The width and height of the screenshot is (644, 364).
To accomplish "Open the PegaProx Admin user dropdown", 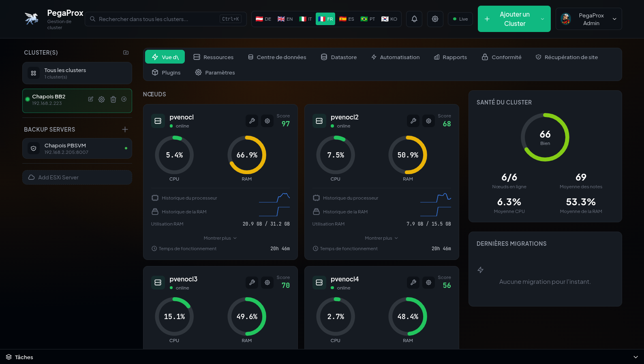I will coord(588,19).
